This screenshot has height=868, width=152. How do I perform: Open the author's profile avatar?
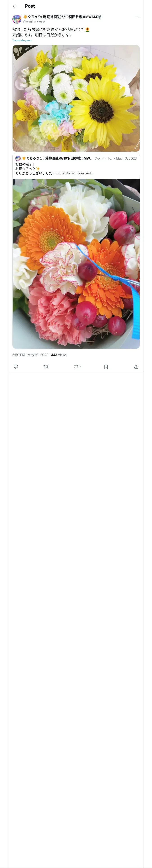point(17,19)
